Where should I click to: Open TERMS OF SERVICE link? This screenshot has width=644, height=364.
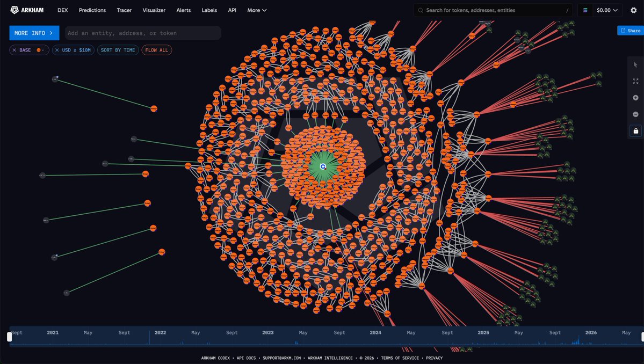(x=400, y=358)
